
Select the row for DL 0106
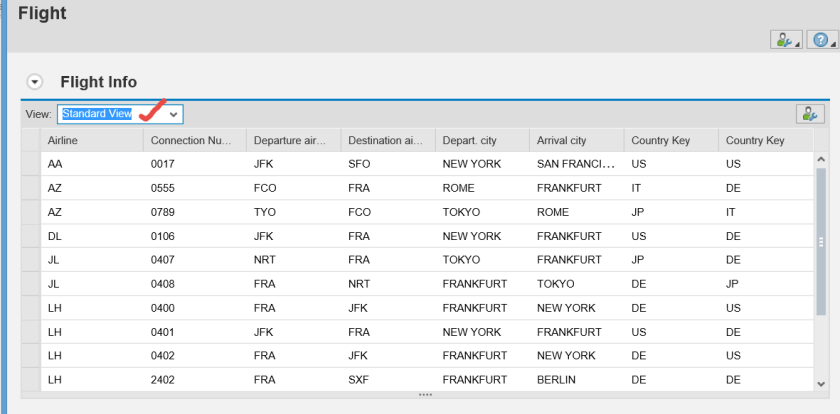click(30, 236)
